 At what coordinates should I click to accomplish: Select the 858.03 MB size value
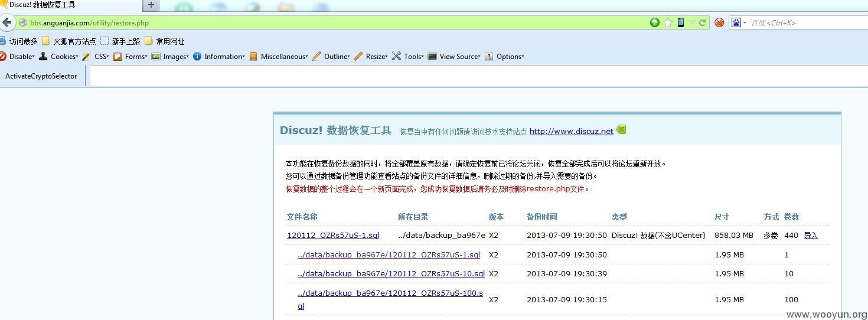point(734,236)
